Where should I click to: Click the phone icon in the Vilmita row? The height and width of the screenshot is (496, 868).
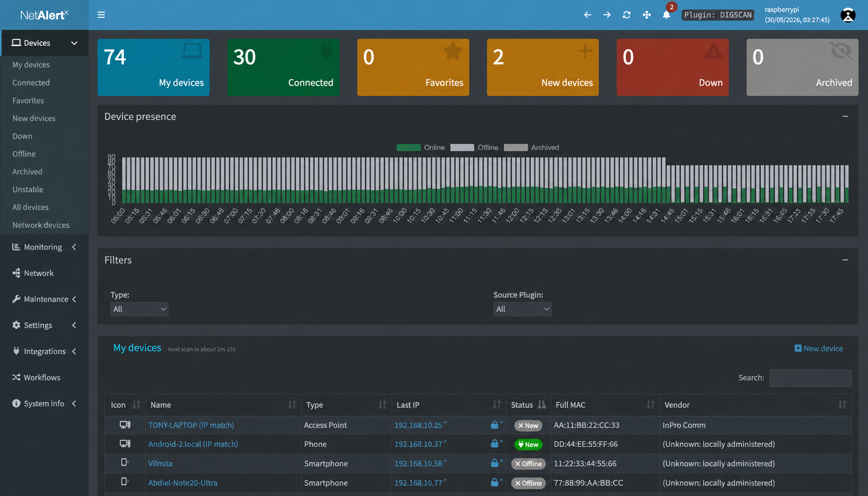(124, 463)
